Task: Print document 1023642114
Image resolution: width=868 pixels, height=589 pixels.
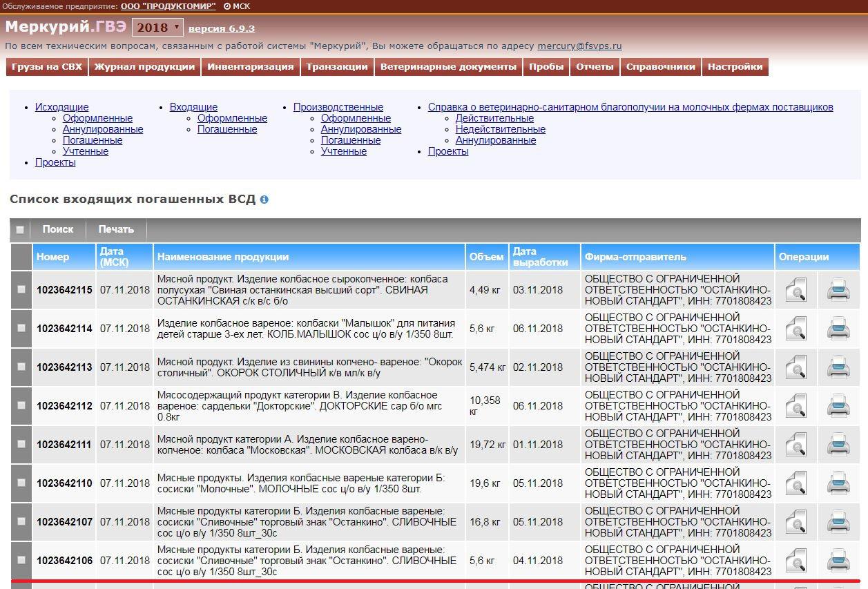Action: [x=838, y=329]
